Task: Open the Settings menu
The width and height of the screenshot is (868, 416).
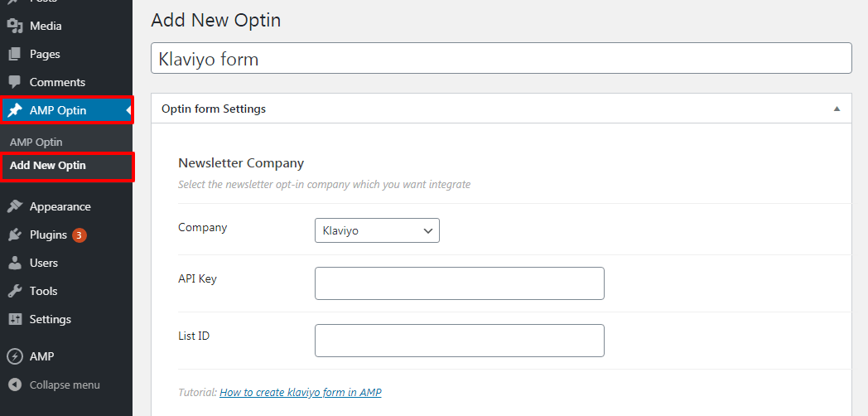Action: click(66, 319)
